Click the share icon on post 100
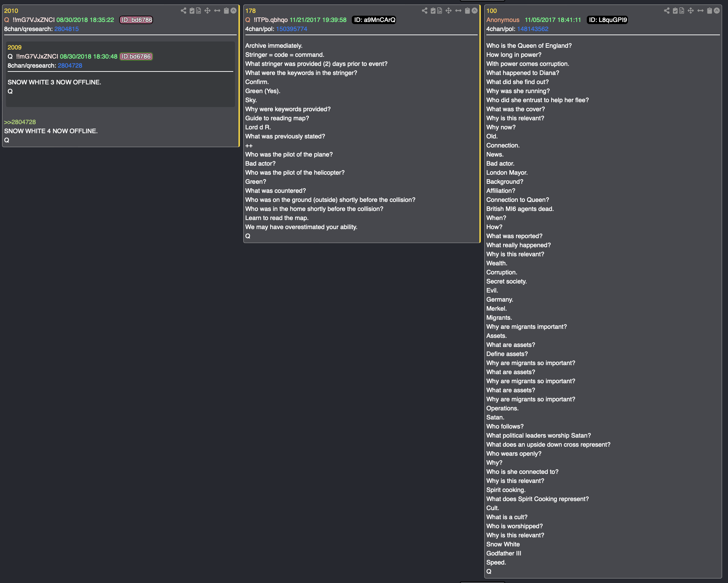 [x=667, y=11]
